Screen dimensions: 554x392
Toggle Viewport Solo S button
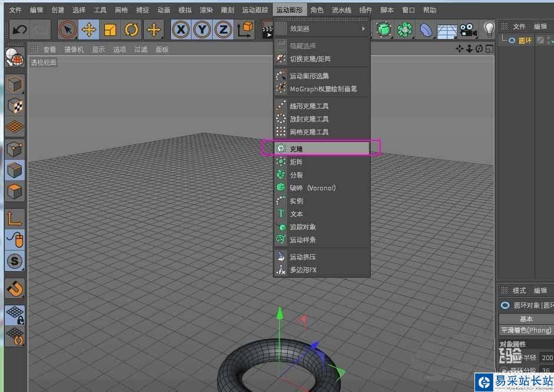[15, 261]
